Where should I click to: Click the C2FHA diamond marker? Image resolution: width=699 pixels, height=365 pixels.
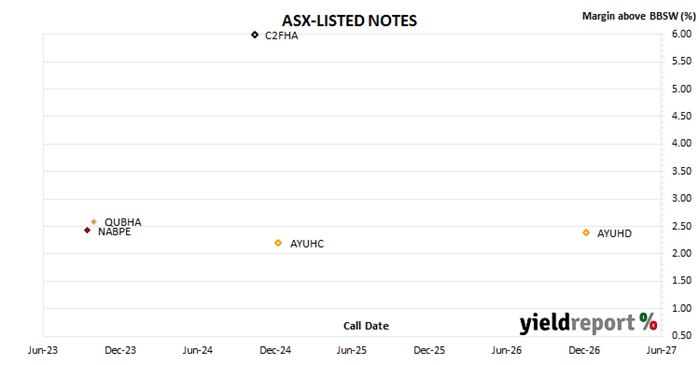pyautogui.click(x=255, y=35)
